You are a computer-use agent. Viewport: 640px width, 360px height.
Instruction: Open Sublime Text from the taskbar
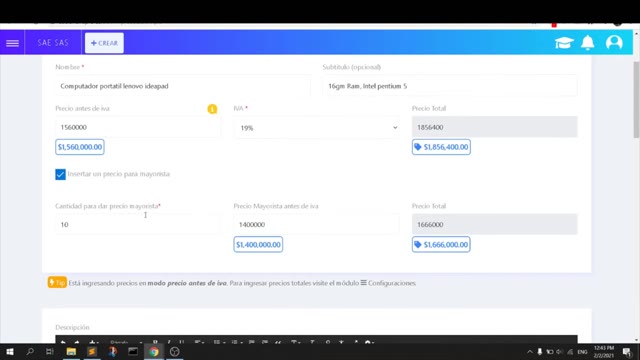pyautogui.click(x=92, y=351)
